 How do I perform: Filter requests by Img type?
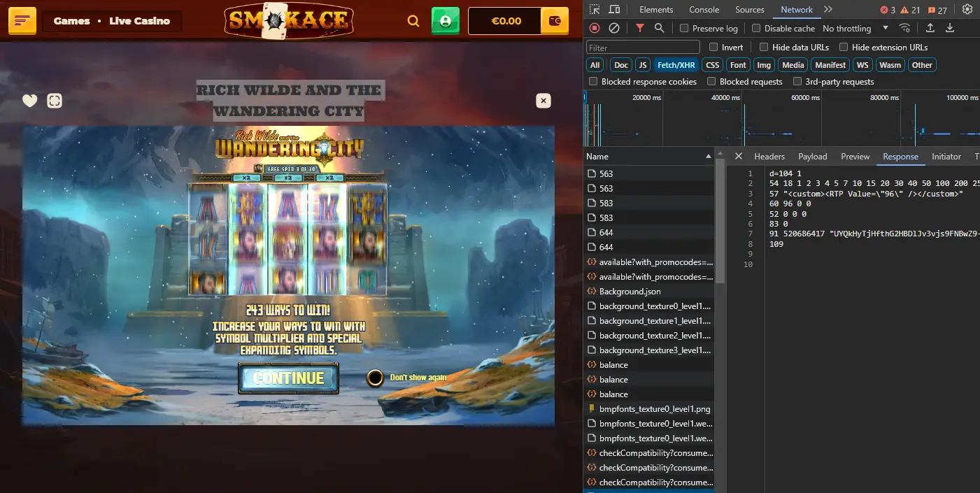click(764, 65)
